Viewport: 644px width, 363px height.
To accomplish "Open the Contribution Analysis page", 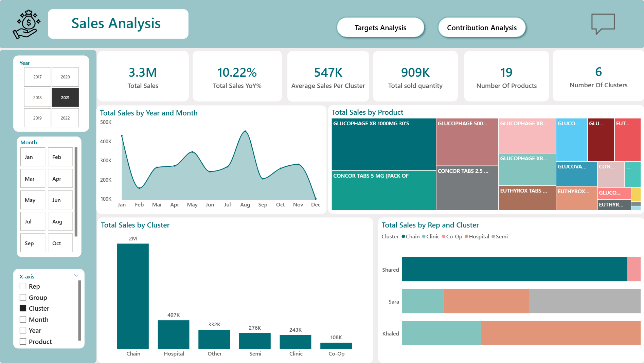I will pyautogui.click(x=482, y=28).
